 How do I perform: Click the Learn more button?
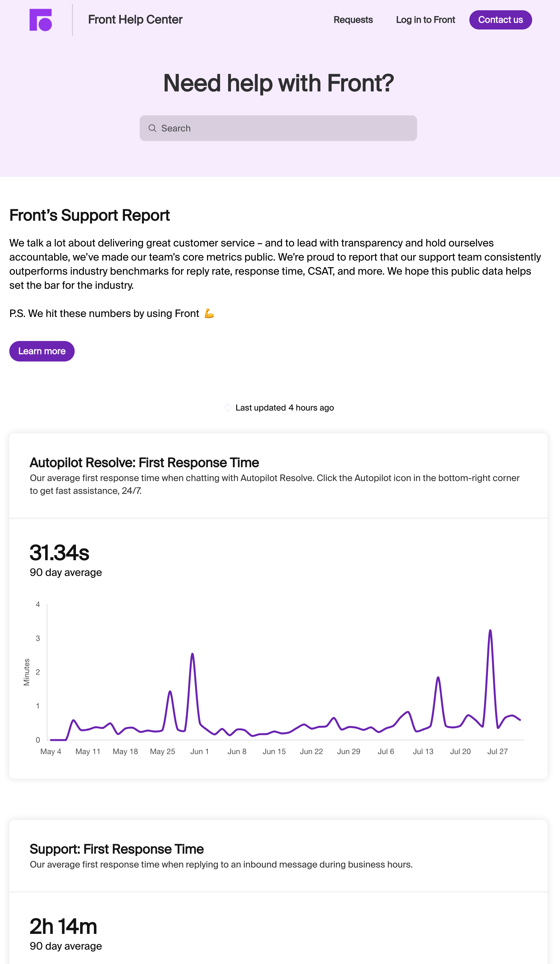coord(42,351)
